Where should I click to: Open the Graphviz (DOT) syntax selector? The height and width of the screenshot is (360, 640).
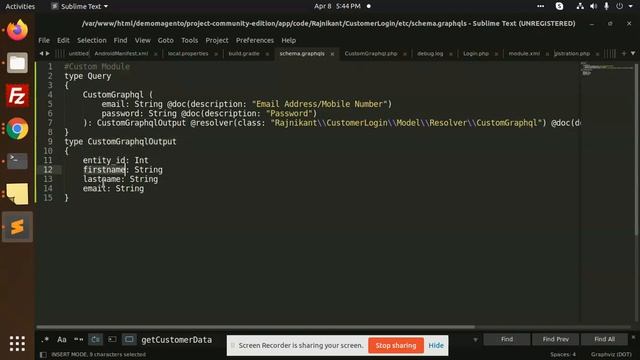coord(611,354)
